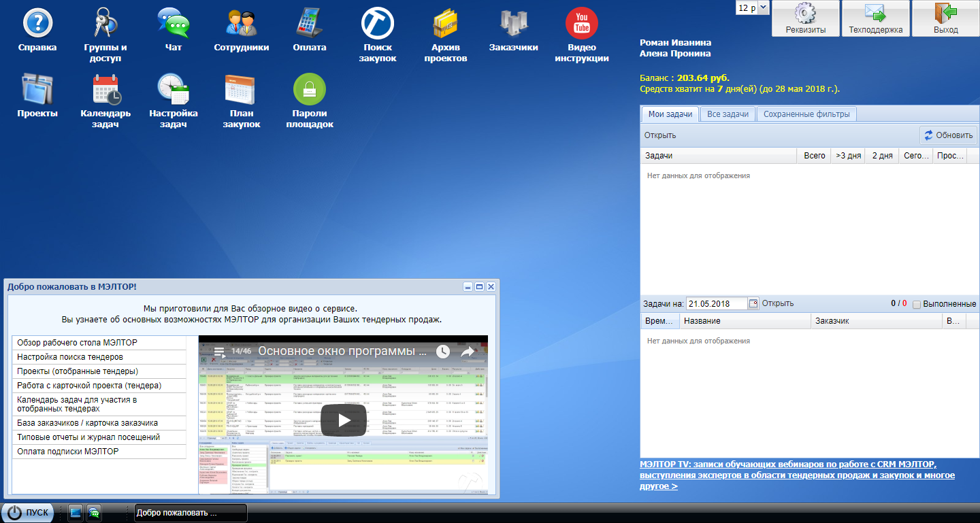Viewport: 980px width, 523px height.
Task: Open the Архив проектов icon
Action: coord(446,23)
